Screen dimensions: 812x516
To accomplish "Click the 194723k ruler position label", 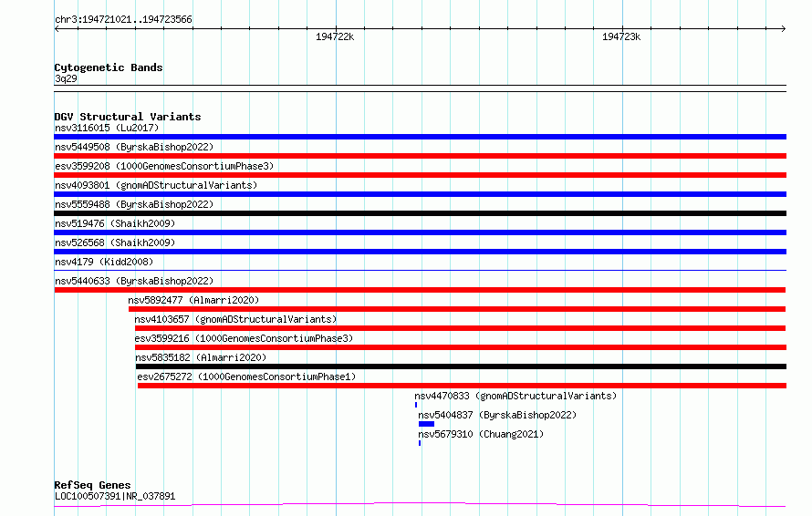I will (x=621, y=36).
